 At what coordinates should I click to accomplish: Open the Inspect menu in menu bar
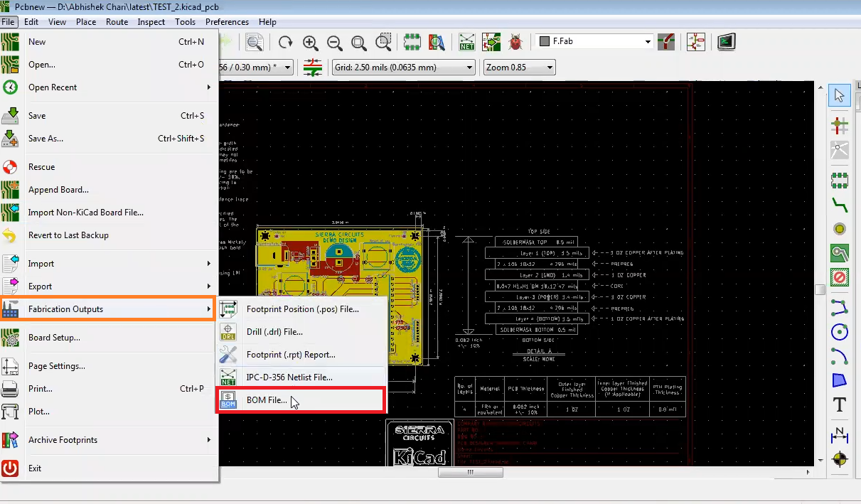coord(151,22)
